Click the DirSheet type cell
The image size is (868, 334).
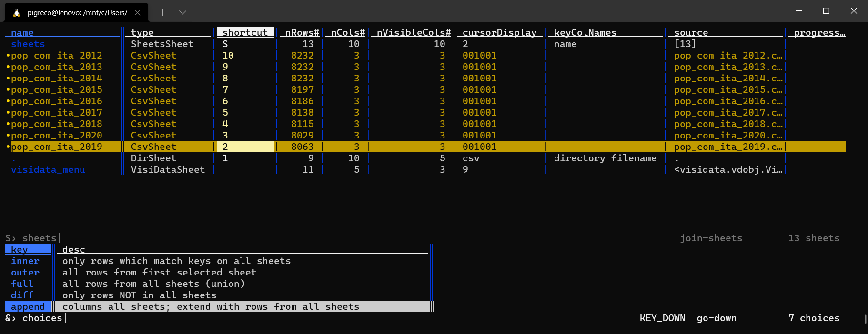click(x=153, y=158)
